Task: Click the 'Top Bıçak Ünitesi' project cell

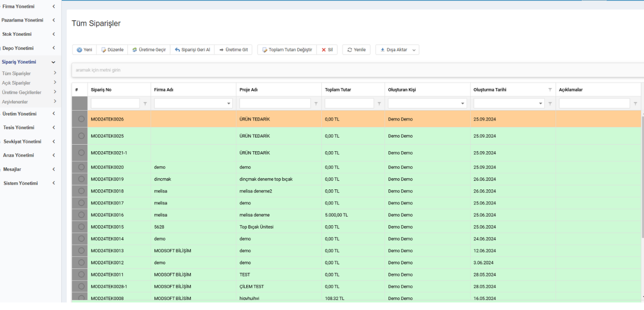Action: [x=279, y=227]
